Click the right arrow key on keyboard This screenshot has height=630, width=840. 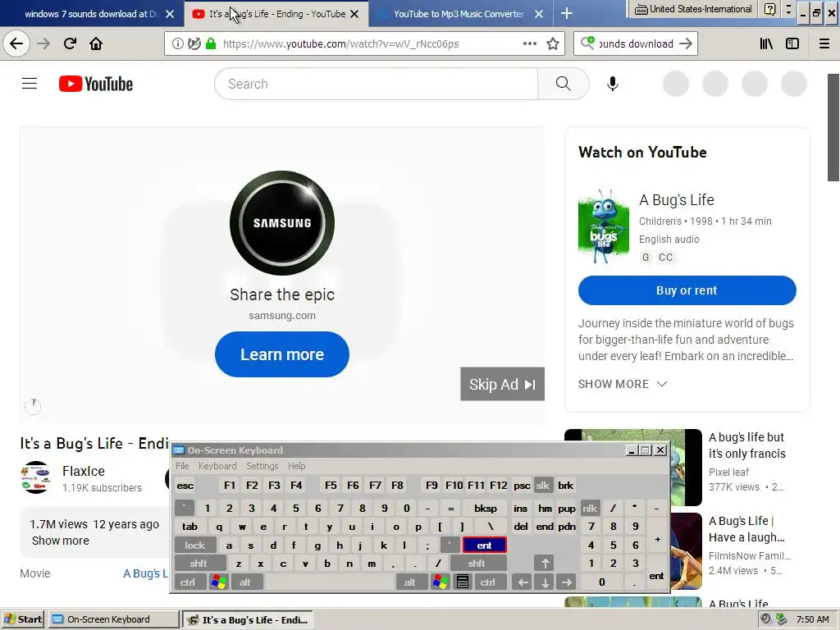(567, 582)
